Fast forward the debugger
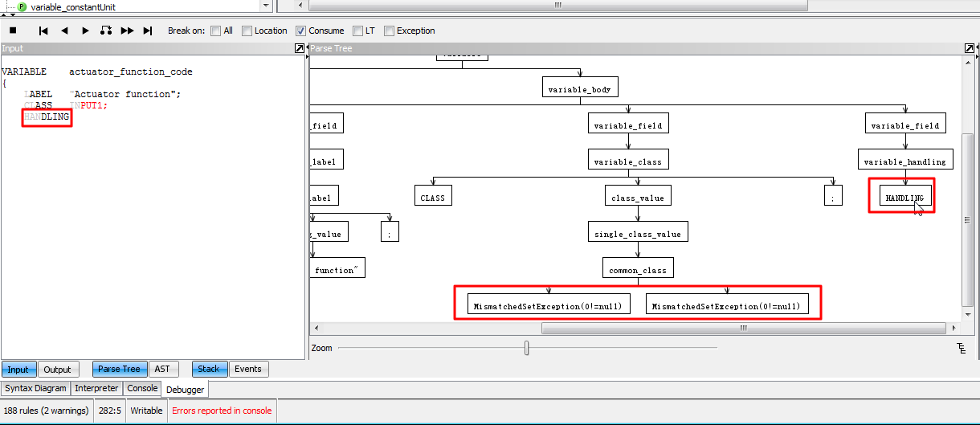This screenshot has width=980, height=425. pyautogui.click(x=127, y=31)
